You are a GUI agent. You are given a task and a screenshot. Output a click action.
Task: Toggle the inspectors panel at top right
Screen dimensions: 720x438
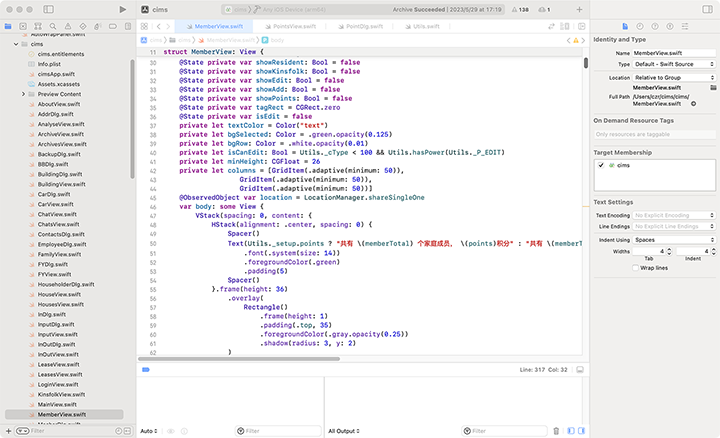pyautogui.click(x=708, y=9)
